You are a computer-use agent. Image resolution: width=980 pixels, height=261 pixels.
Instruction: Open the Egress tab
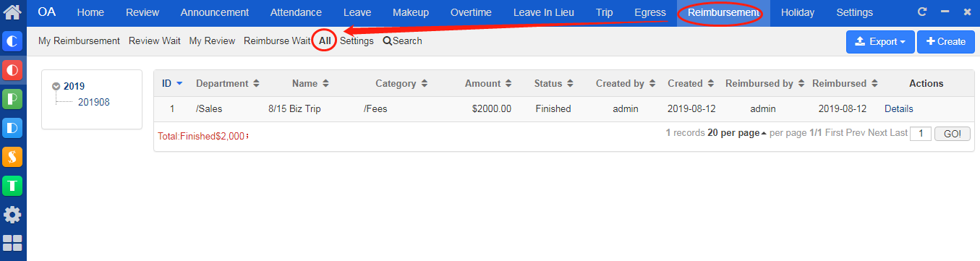[649, 12]
